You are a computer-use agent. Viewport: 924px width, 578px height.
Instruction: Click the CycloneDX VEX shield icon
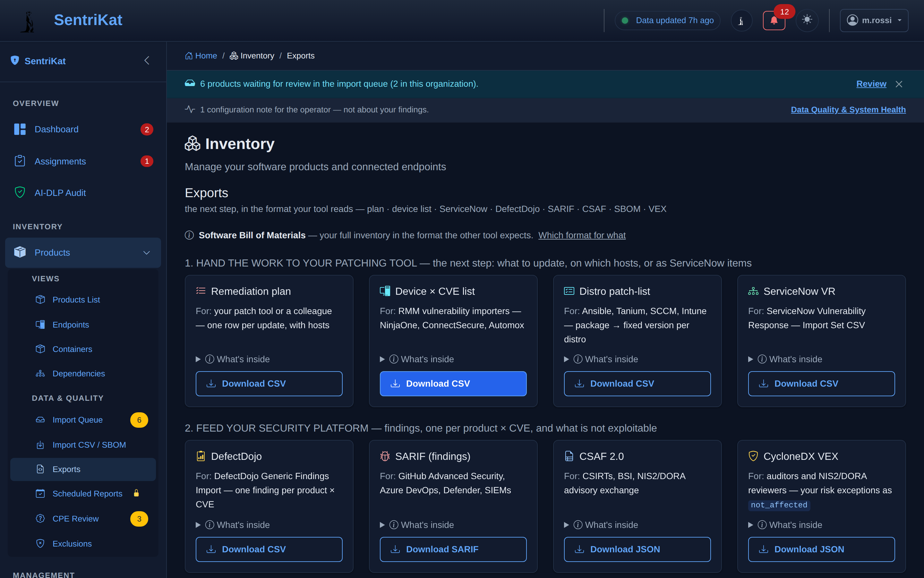pos(753,456)
